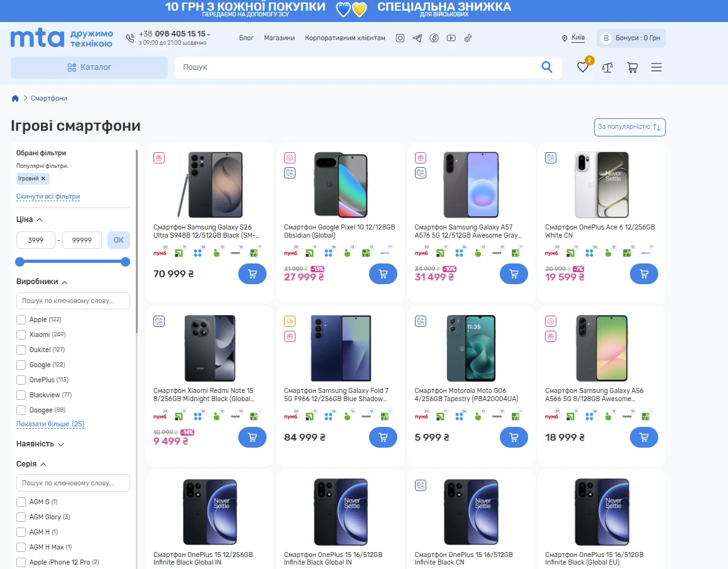Add Motorola Moto G06 to cart
Screen dimensions: 728x569
(x=514, y=437)
